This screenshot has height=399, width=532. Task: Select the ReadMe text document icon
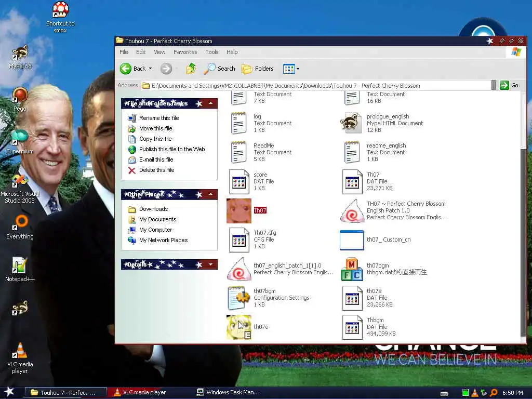tap(239, 152)
